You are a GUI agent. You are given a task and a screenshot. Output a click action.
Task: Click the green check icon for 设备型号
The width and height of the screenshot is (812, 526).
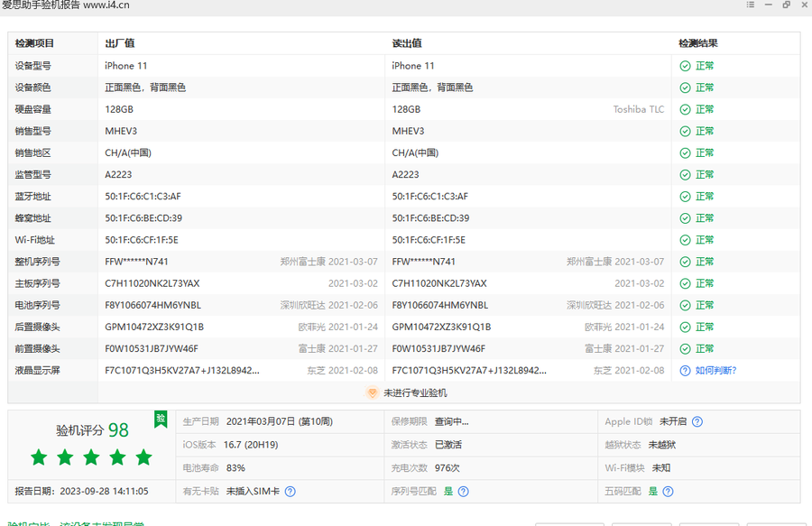pyautogui.click(x=685, y=66)
